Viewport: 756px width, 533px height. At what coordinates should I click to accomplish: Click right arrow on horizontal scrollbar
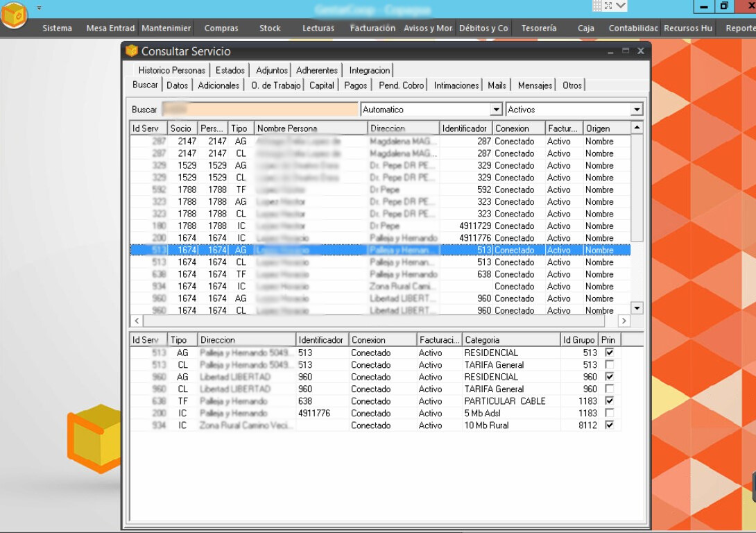[x=624, y=321]
